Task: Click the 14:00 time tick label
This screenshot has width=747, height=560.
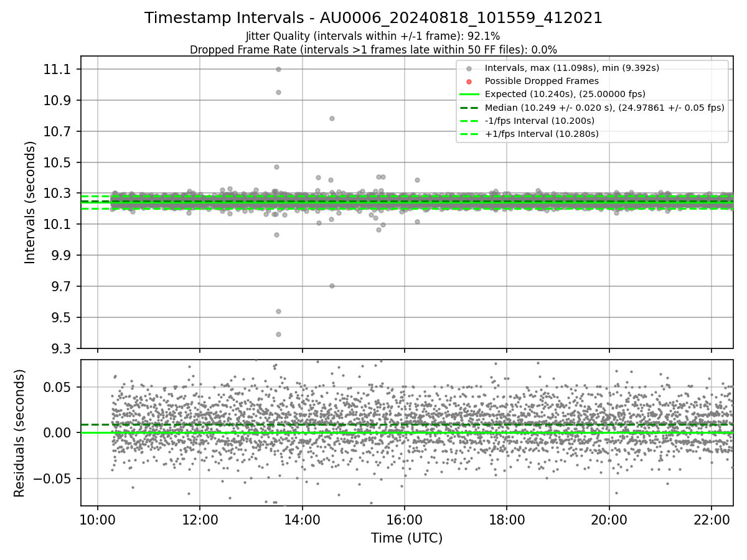Action: click(x=303, y=520)
